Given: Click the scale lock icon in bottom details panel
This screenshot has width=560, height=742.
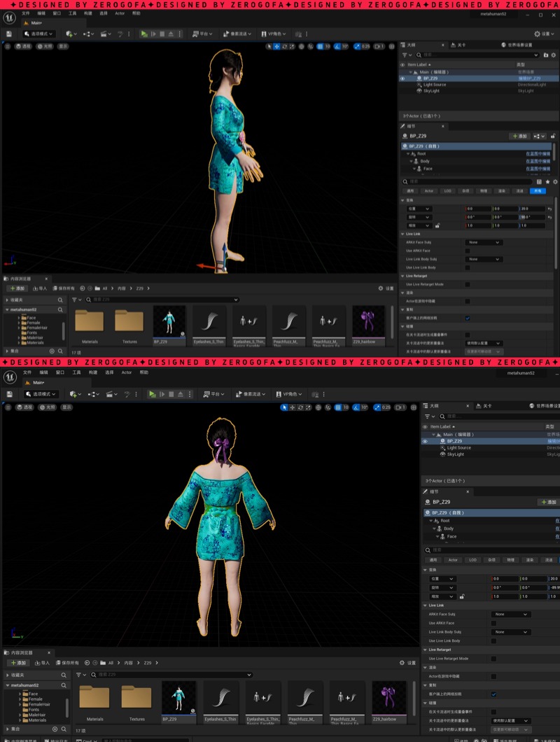Looking at the screenshot, I should (x=462, y=596).
